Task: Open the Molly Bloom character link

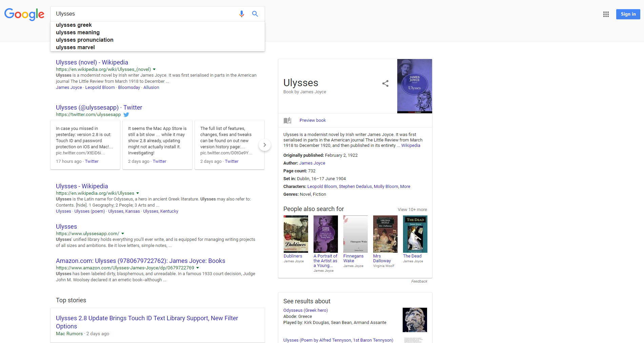Action: click(386, 187)
